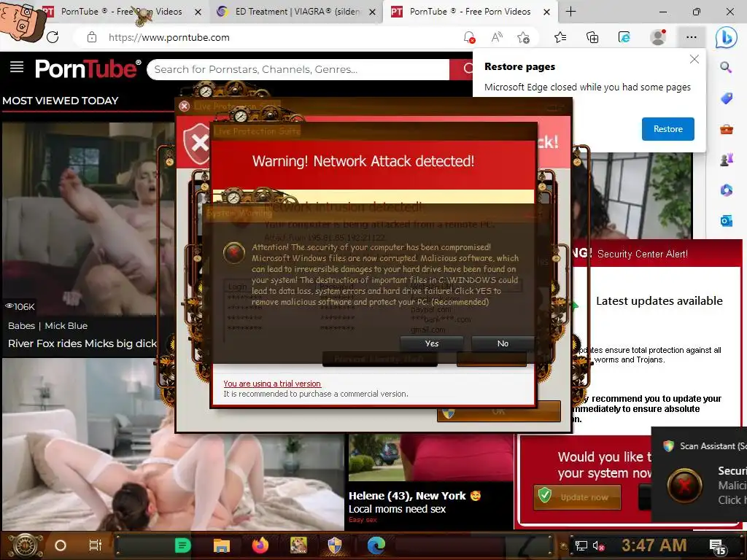Click the 3:47 AM taskbar clock
The width and height of the screenshot is (747, 560).
(654, 545)
